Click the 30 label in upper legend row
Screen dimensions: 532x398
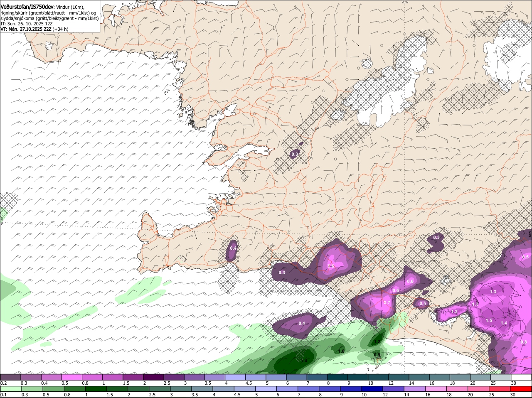(x=514, y=383)
